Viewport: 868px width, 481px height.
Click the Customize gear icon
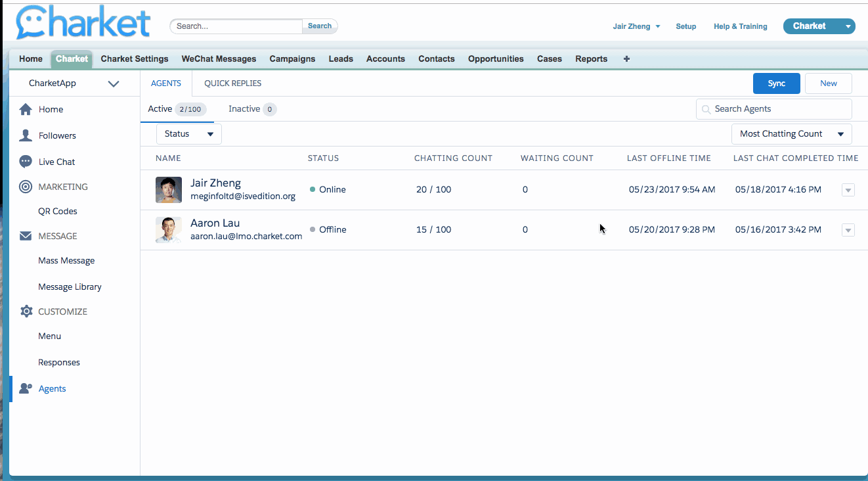point(26,311)
